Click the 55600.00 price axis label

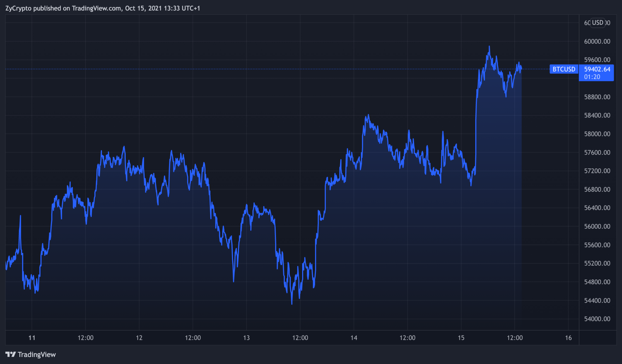597,245
